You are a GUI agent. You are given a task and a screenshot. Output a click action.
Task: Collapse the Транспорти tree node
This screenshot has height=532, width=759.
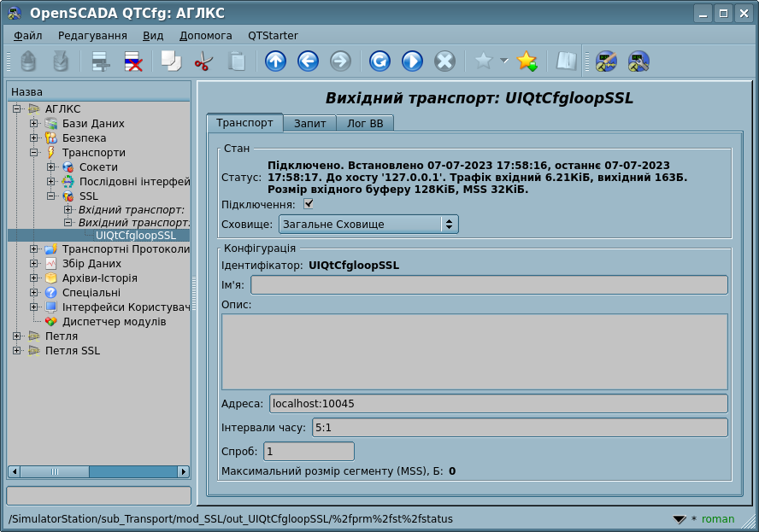point(34,152)
